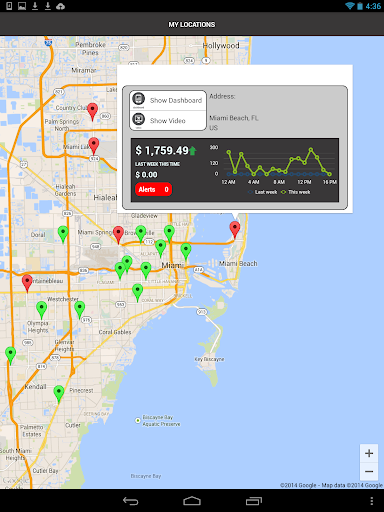384x512 pixels.
Task: Select the green pin near Doral
Action: point(63,234)
